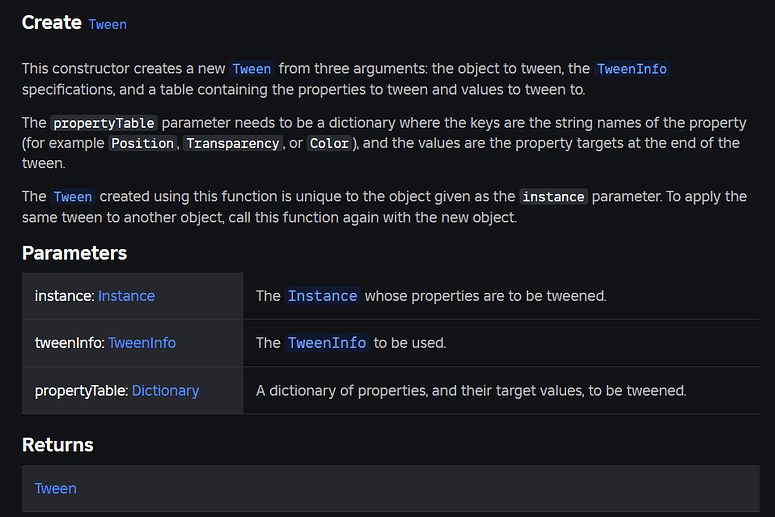Viewport: 775px width, 517px height.
Task: Click Tween link in 'The Tween created using'
Action: (x=73, y=197)
